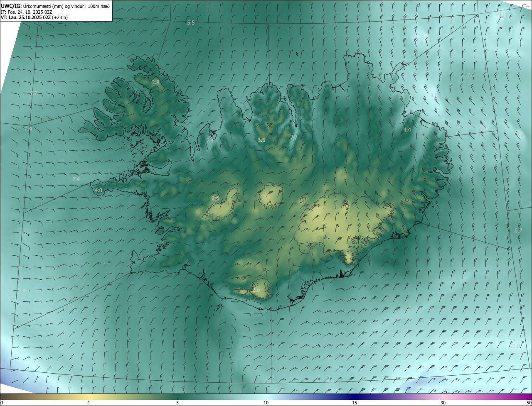The image size is (532, 406).
Task: Click the colour scale tick label 10
Action: point(266,403)
